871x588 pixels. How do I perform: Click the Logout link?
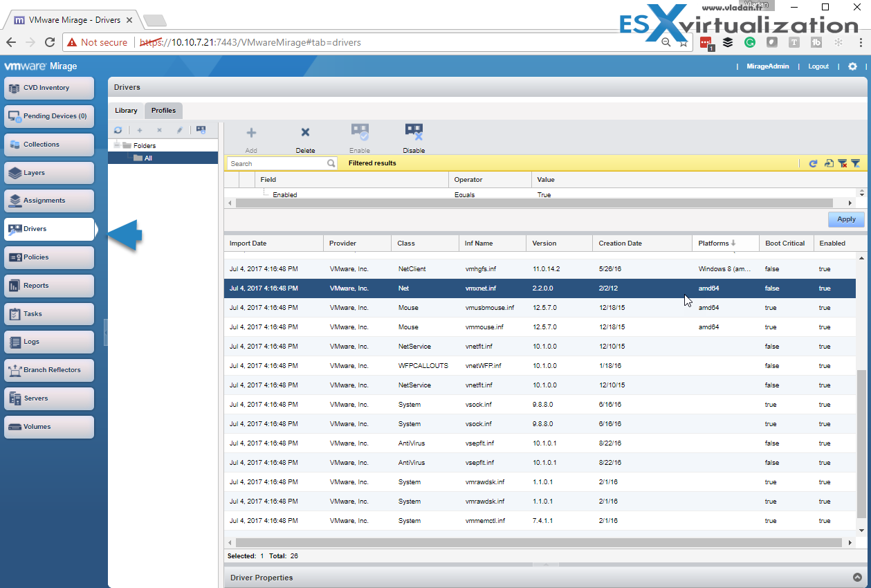click(x=818, y=66)
